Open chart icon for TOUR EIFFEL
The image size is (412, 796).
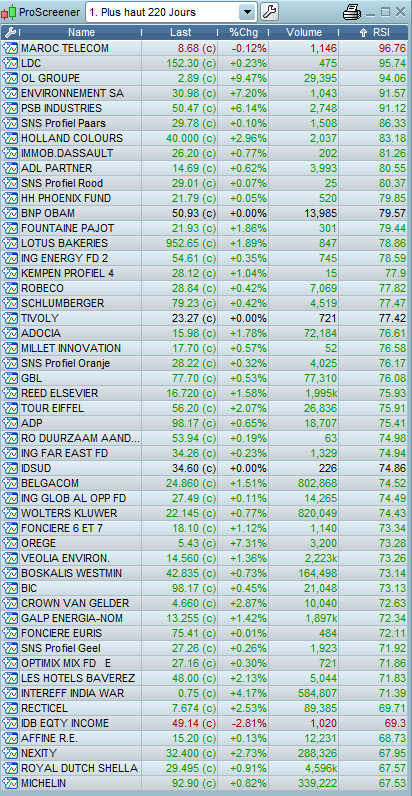click(x=10, y=408)
